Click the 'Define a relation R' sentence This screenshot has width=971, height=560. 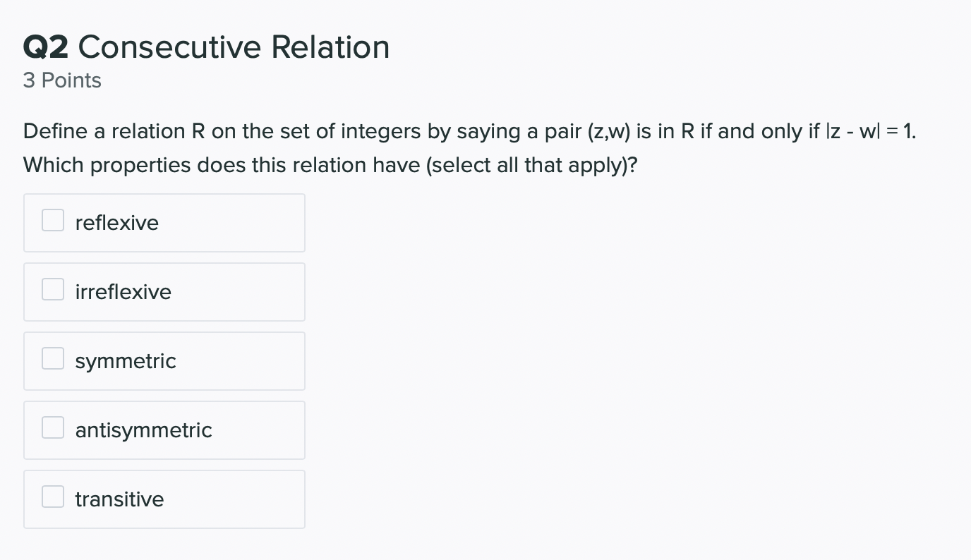click(x=469, y=132)
